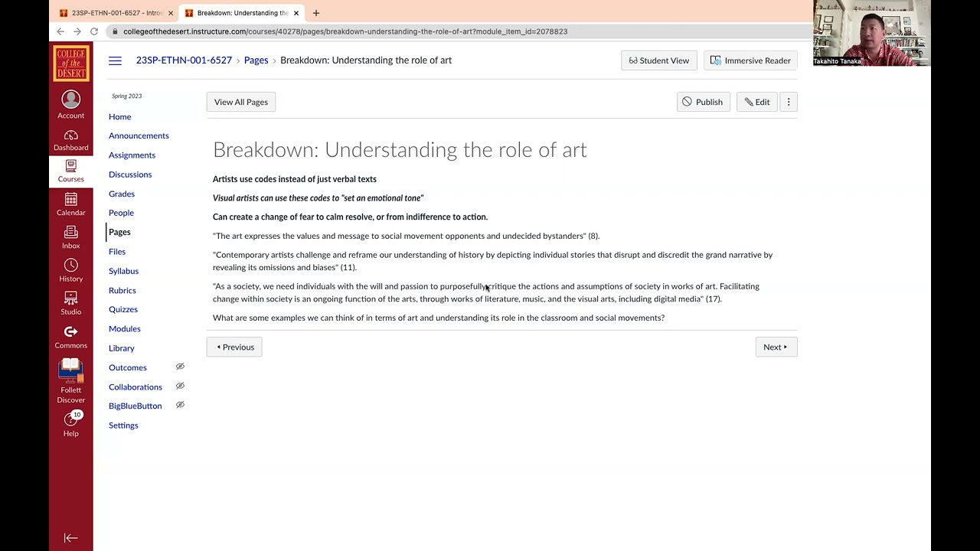Close the Breakdown browser tab
The width and height of the screenshot is (980, 551).
pos(296,13)
